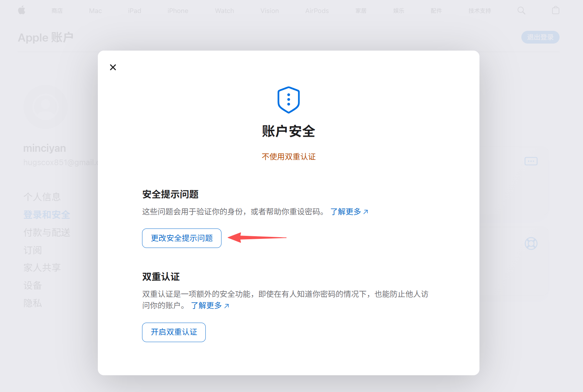Open the iPhone menu item
Viewport: 583px width, 392px height.
pos(178,11)
